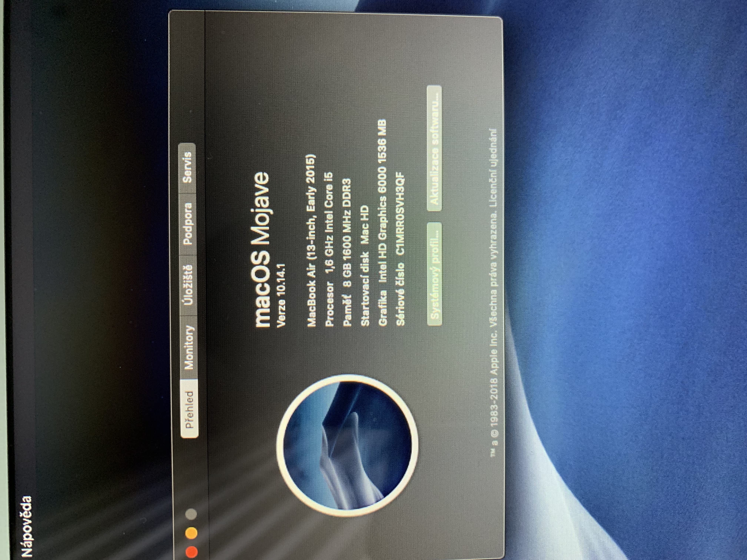Open the Licenční ujednání link
747x560 pixels.
coord(492,168)
